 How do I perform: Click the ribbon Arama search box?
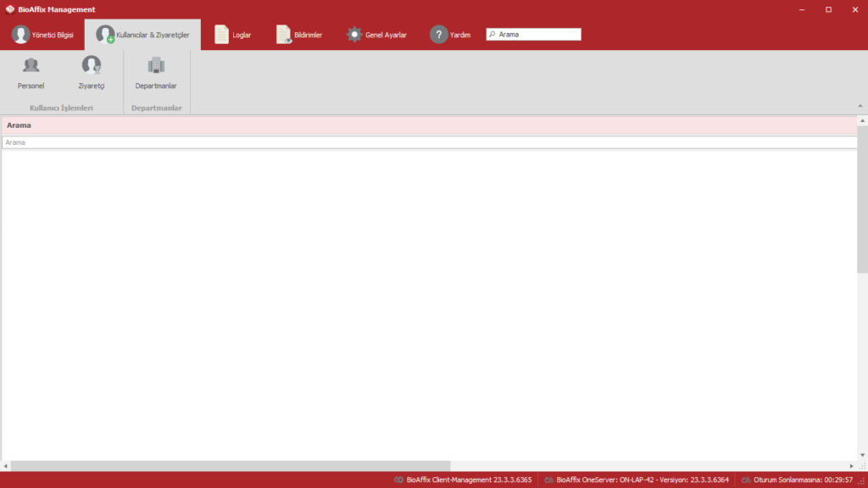pyautogui.click(x=534, y=34)
